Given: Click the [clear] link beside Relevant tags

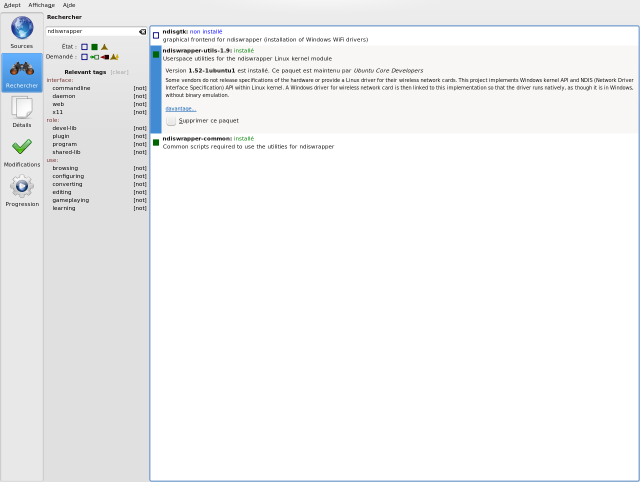Looking at the screenshot, I should coord(119,72).
